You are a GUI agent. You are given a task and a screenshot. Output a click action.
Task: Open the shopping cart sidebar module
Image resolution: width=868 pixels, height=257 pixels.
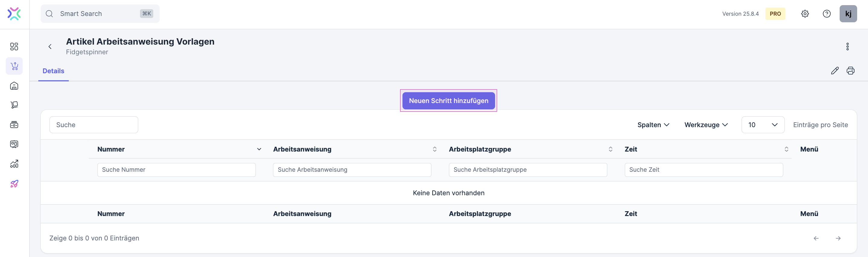pos(14,66)
